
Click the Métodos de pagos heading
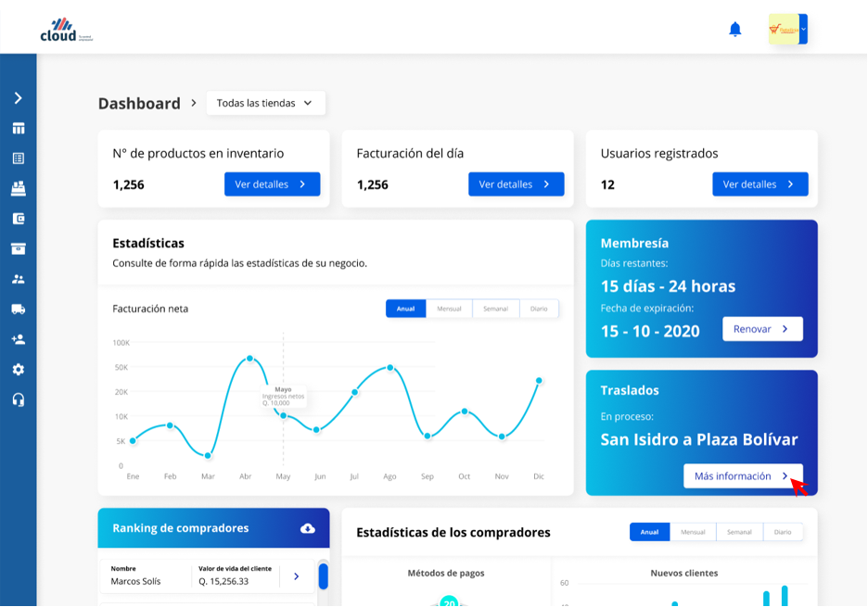tap(446, 574)
